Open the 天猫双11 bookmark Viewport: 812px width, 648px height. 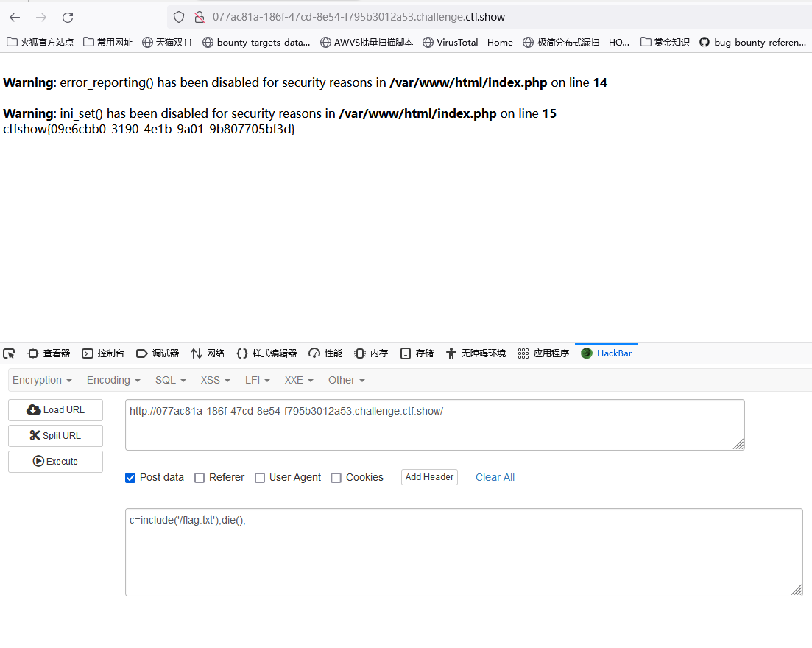tap(167, 43)
